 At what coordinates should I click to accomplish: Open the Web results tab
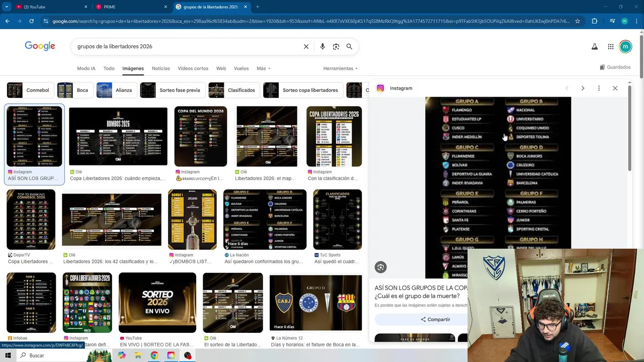pos(221,68)
